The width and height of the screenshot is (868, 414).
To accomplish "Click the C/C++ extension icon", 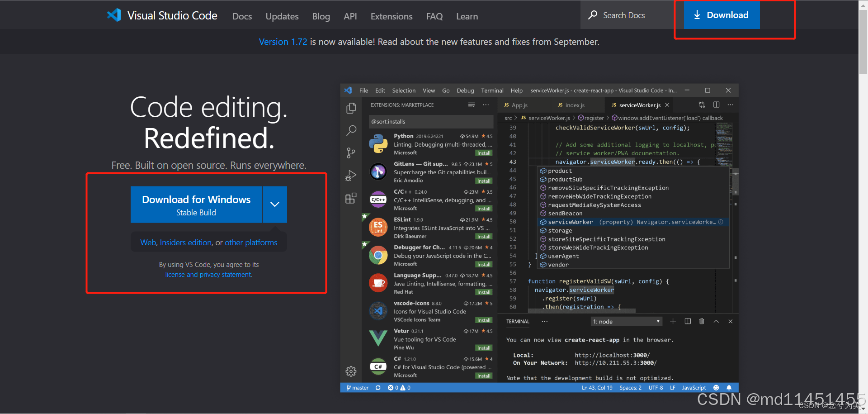I will (378, 200).
